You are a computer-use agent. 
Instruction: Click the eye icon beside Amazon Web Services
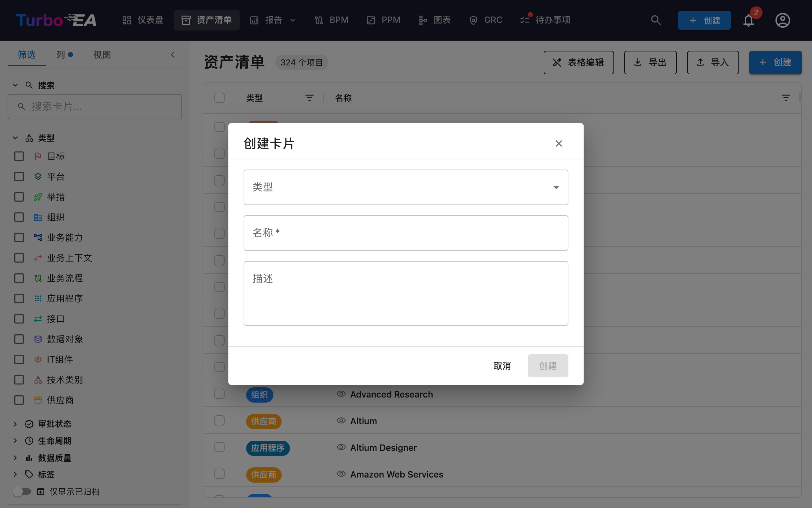click(341, 474)
